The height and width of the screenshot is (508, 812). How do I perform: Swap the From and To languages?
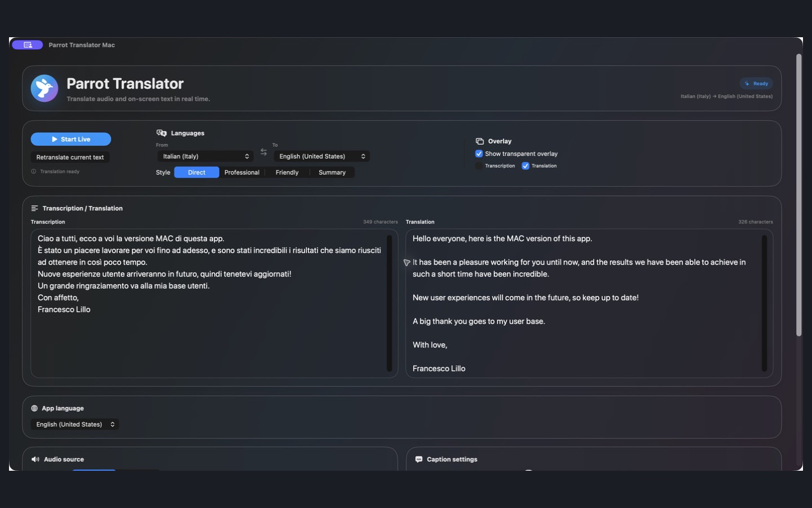pos(264,152)
